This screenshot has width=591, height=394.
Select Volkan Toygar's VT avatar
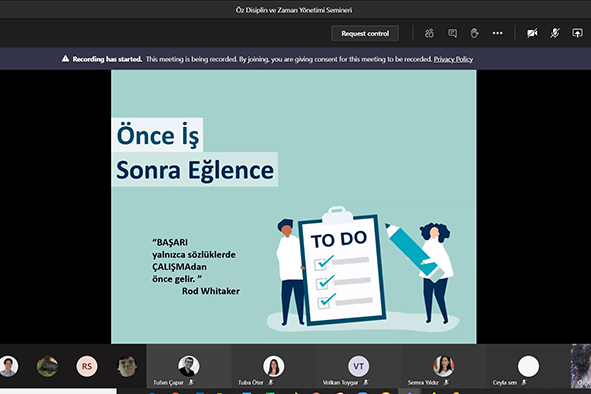click(x=358, y=366)
